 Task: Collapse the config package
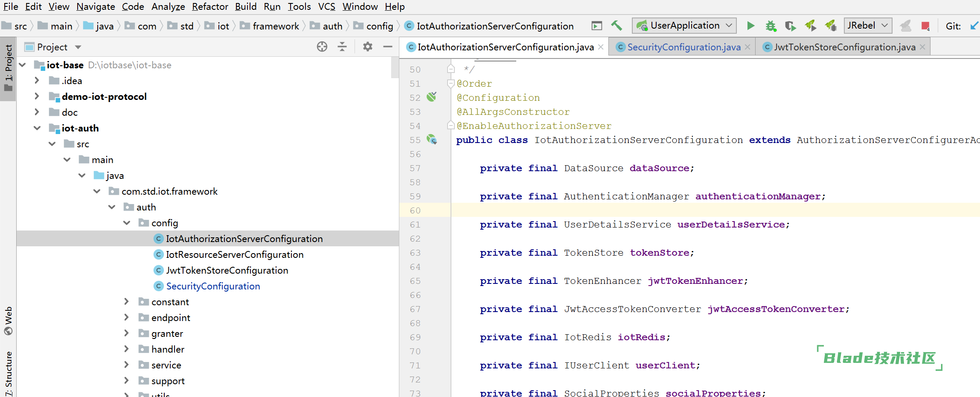click(127, 222)
